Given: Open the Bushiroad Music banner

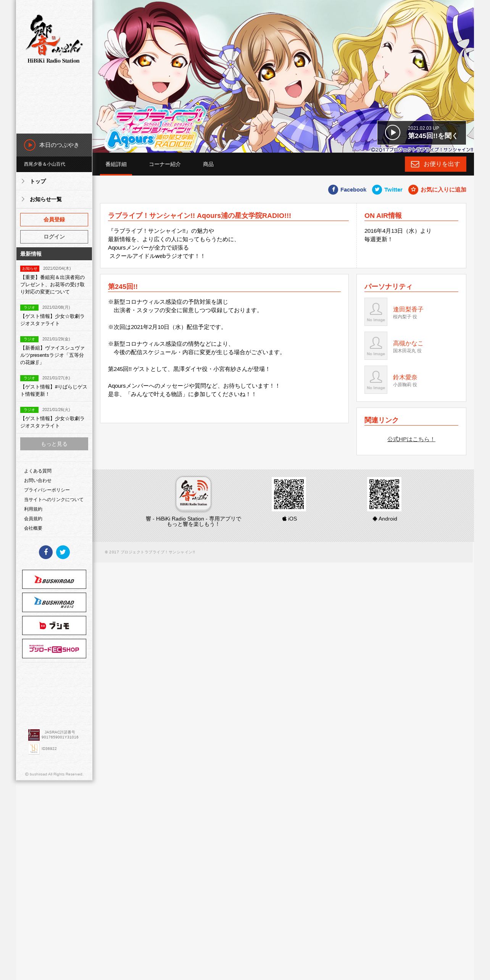Looking at the screenshot, I should coord(54,602).
